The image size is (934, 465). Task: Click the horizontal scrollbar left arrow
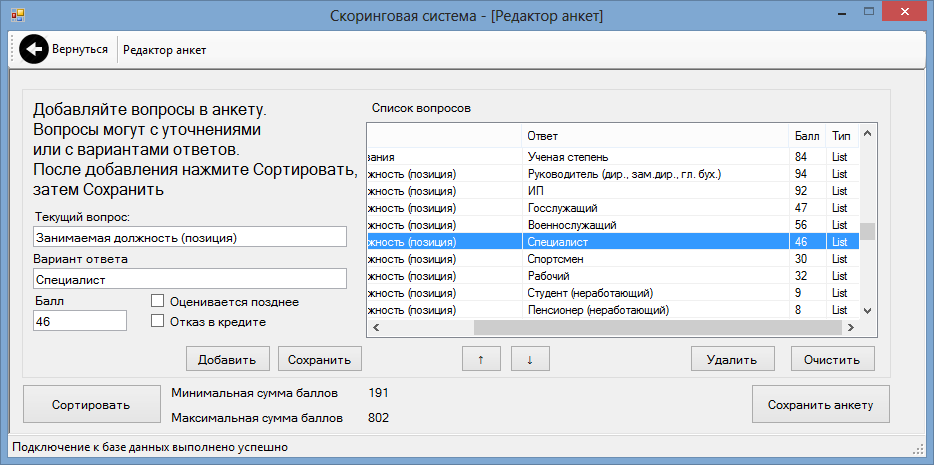pos(376,327)
